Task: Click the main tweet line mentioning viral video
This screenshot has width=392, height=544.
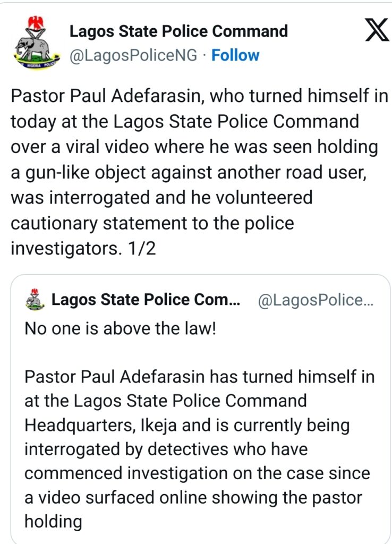Action: coord(194,147)
